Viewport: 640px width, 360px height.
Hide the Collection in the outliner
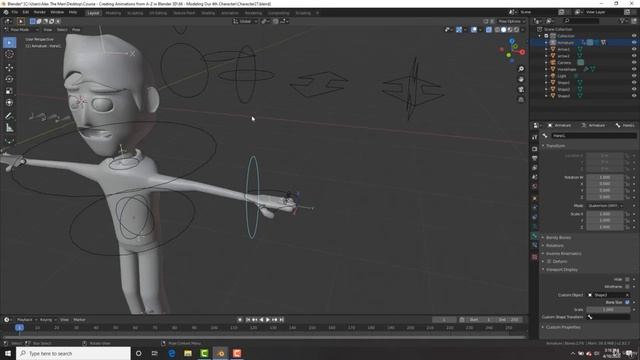[x=634, y=36]
